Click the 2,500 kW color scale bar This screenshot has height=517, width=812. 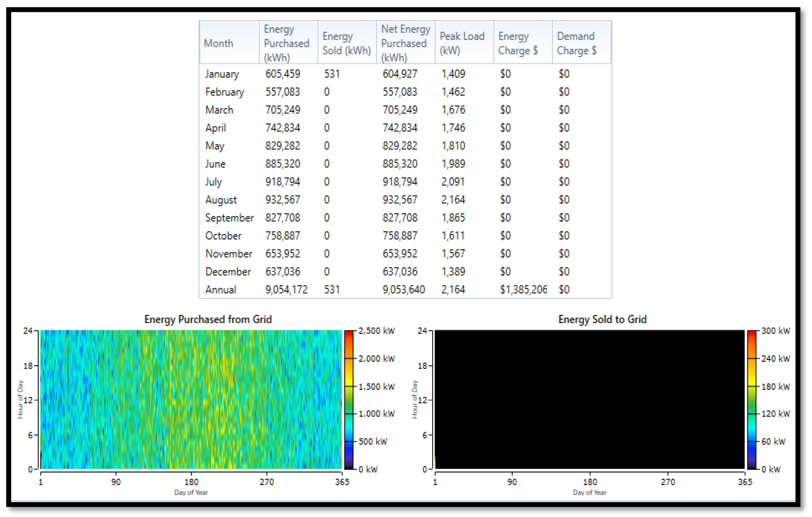[x=349, y=400]
